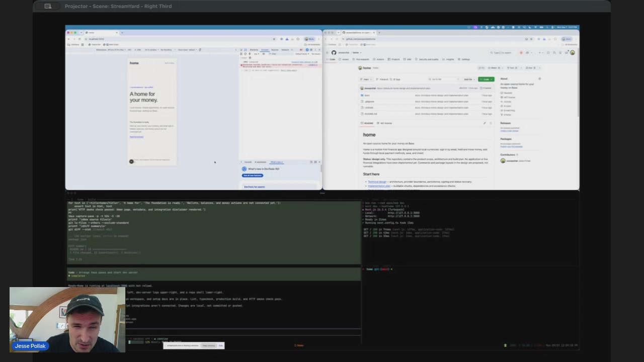
Task: Close the DevTools bottom drawer
Action: pos(319,162)
